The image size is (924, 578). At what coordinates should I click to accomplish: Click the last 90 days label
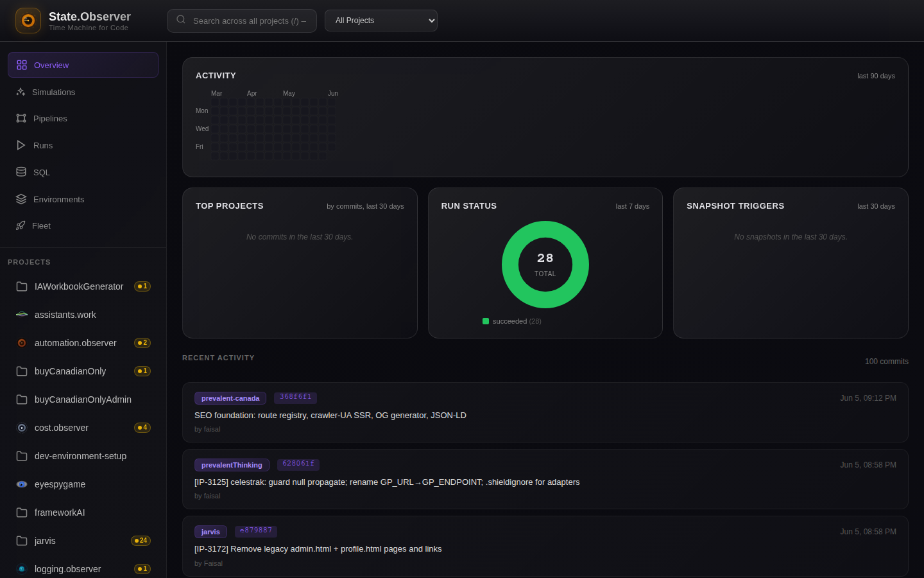point(876,76)
